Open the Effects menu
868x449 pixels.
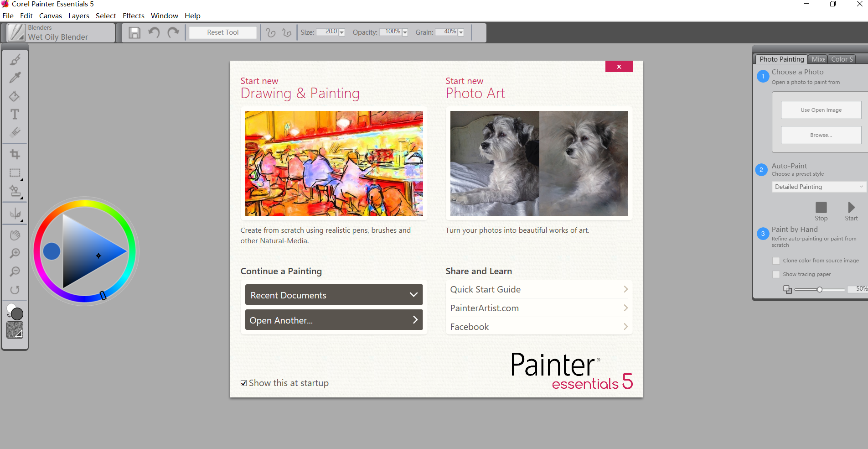(134, 16)
